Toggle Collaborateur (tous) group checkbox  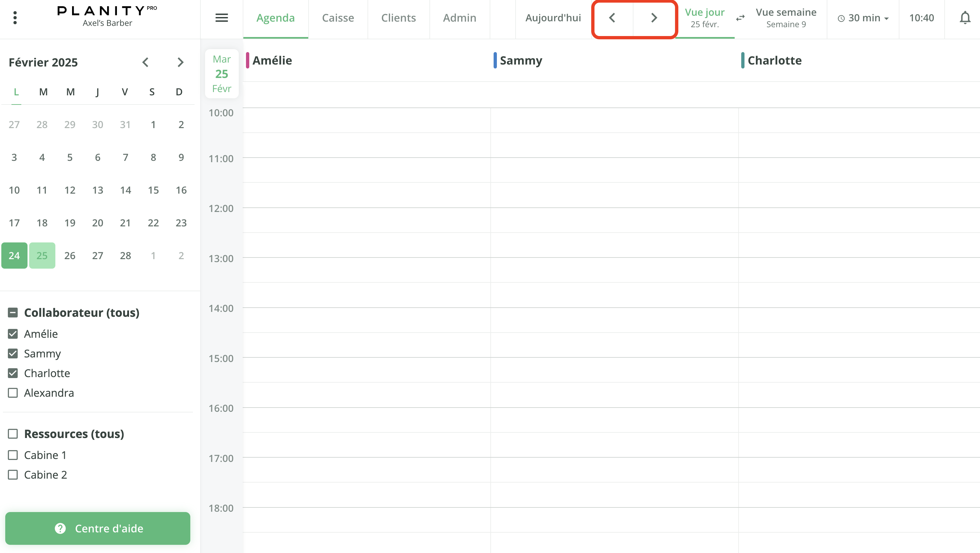[x=13, y=313]
